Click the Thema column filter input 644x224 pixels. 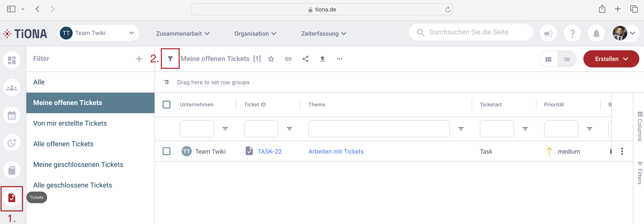click(x=379, y=129)
